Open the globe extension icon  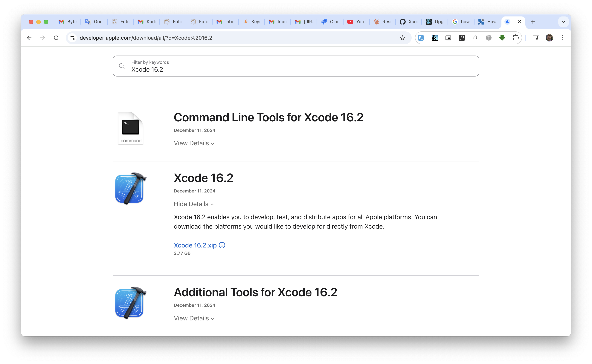pos(489,38)
